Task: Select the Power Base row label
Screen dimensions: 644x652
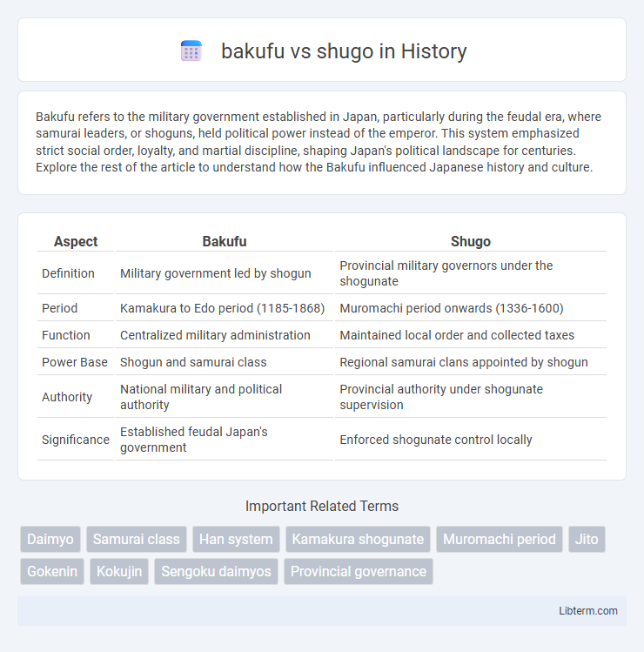Action: [76, 362]
